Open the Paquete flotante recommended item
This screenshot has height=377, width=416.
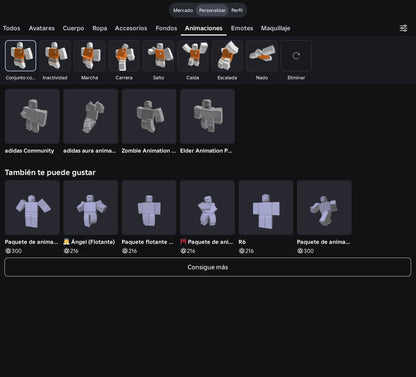pos(149,208)
